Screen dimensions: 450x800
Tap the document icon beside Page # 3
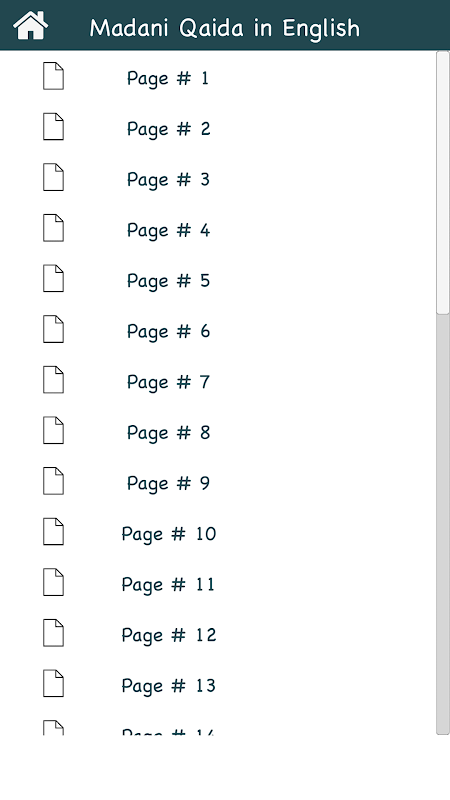click(x=54, y=177)
